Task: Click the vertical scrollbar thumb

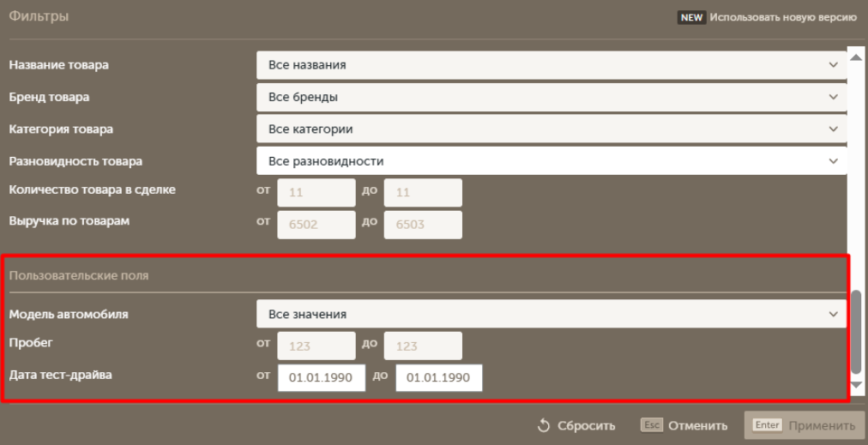Action: (x=855, y=330)
